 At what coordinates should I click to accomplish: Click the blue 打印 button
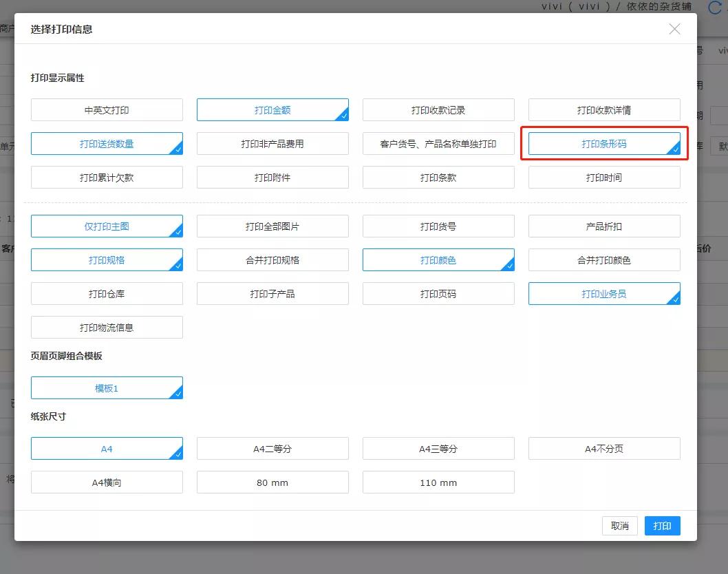coord(662,526)
